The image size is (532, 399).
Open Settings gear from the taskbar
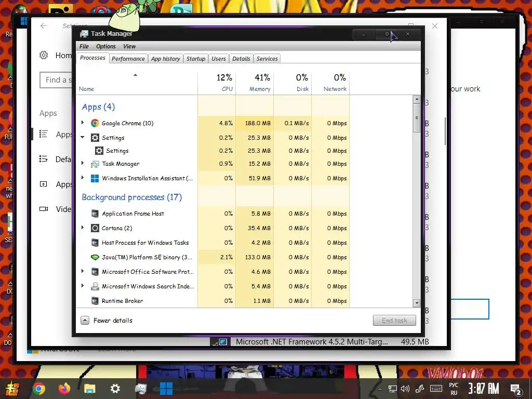point(115,389)
